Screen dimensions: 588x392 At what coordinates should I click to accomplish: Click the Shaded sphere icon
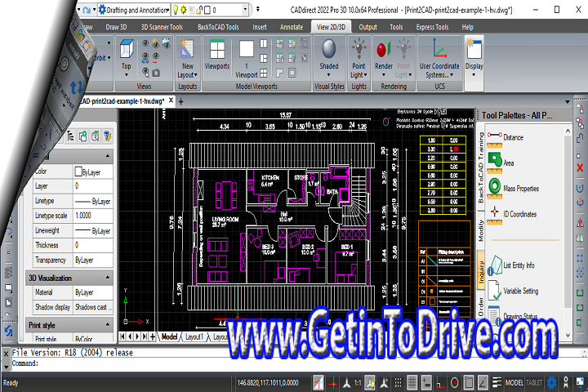point(329,49)
